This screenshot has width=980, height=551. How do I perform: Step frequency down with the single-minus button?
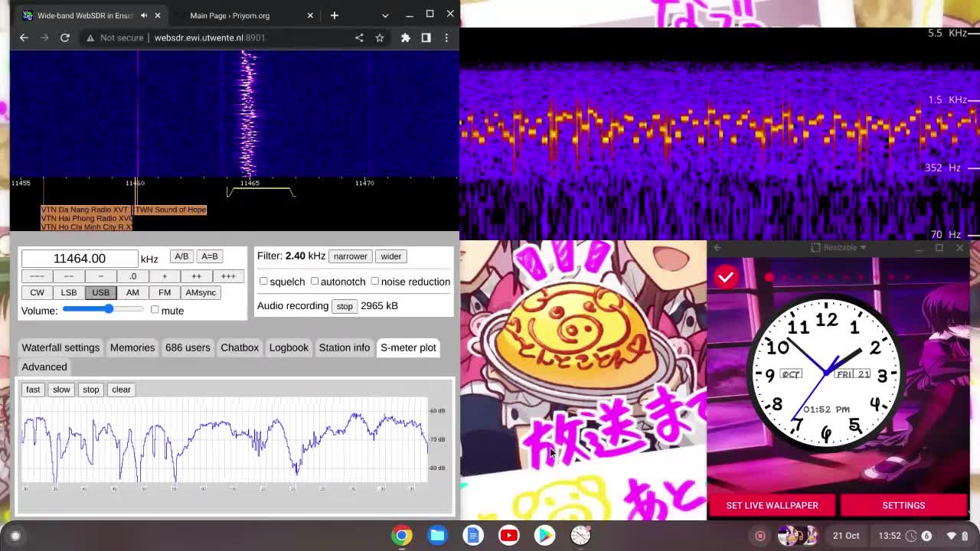(100, 276)
